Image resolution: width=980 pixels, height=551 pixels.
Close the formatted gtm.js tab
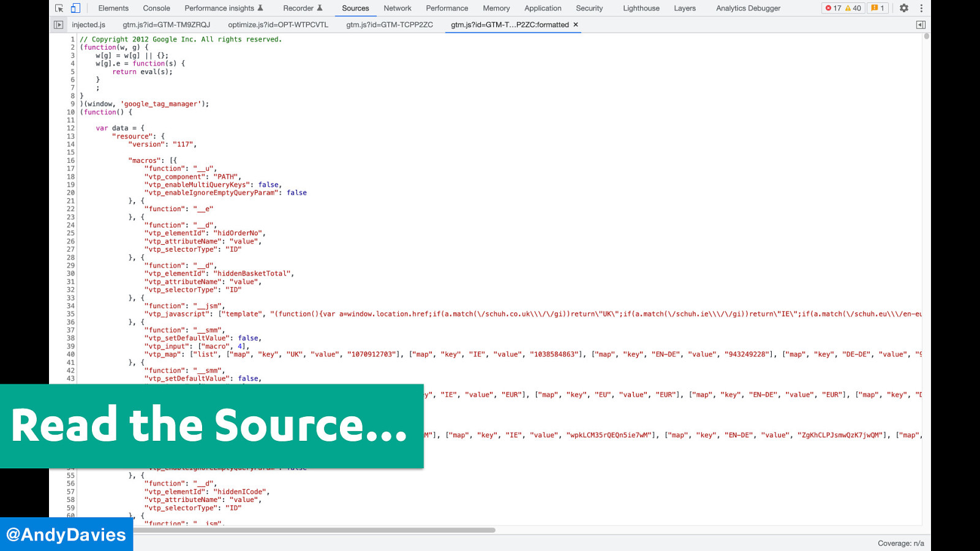tap(576, 24)
